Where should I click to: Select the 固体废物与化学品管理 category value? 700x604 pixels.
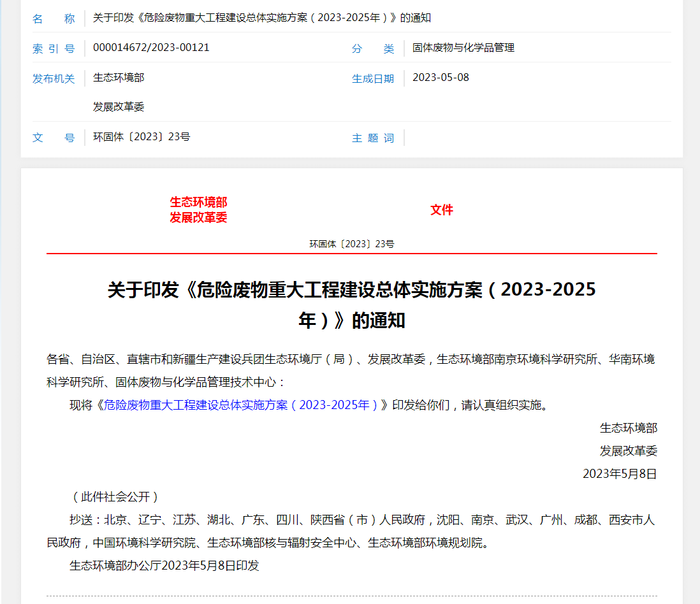tap(463, 48)
